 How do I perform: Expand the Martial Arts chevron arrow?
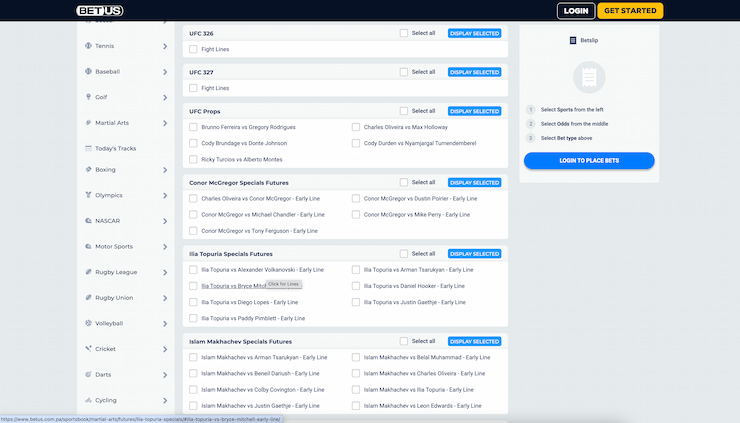165,123
